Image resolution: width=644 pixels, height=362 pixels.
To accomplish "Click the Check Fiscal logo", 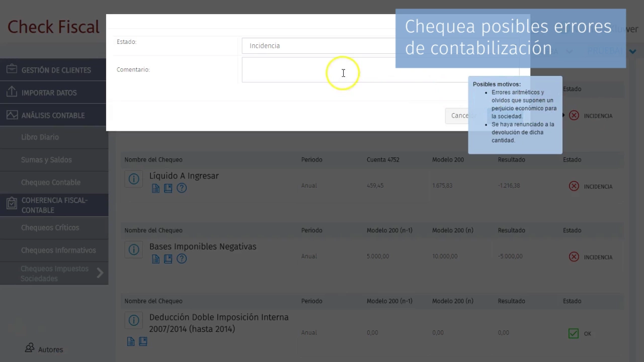I will (x=53, y=27).
